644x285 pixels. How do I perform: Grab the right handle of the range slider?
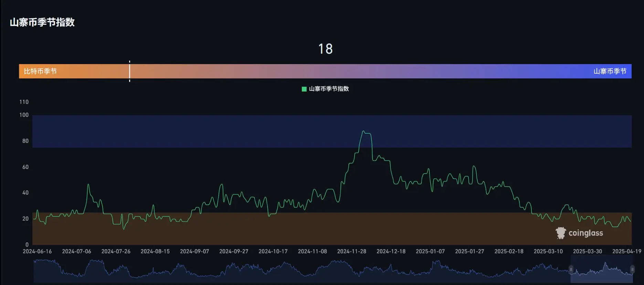632,269
